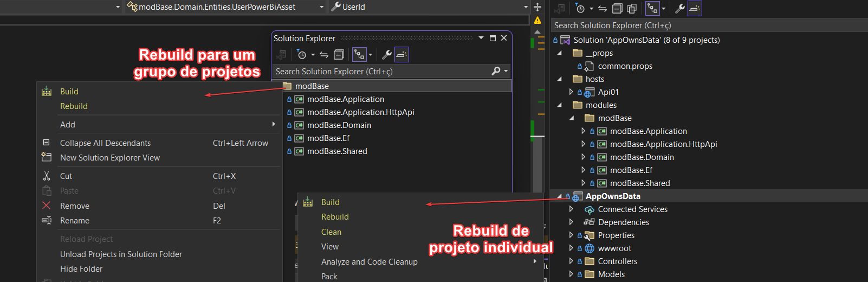
Task: Click the yellow warning indicator icon
Action: pos(537,20)
